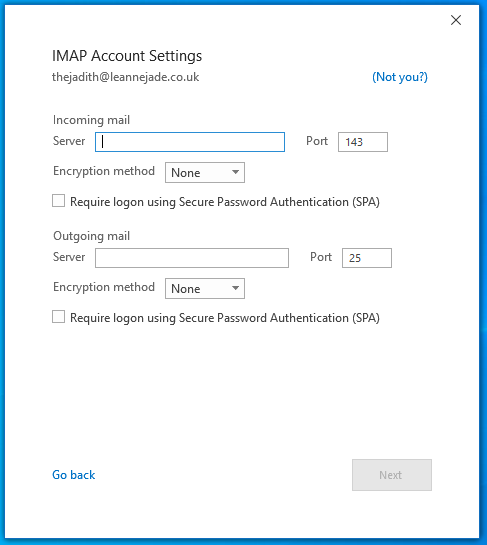This screenshot has height=545, width=487.
Task: Close the IMAP Account Settings dialog
Action: 456,20
